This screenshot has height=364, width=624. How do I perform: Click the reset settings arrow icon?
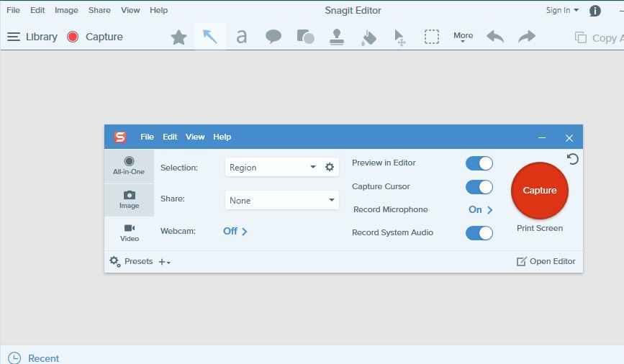click(573, 159)
